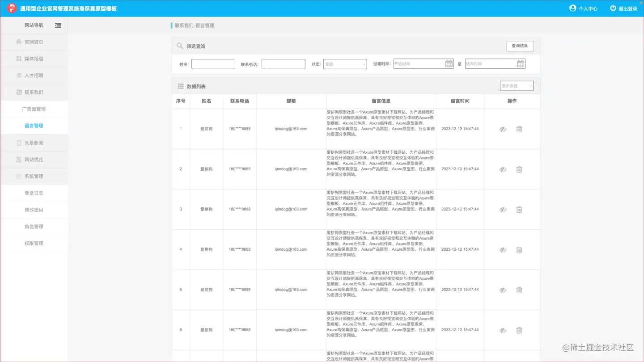
Task: Open the calendar icon for 开始时间
Action: (x=449, y=64)
